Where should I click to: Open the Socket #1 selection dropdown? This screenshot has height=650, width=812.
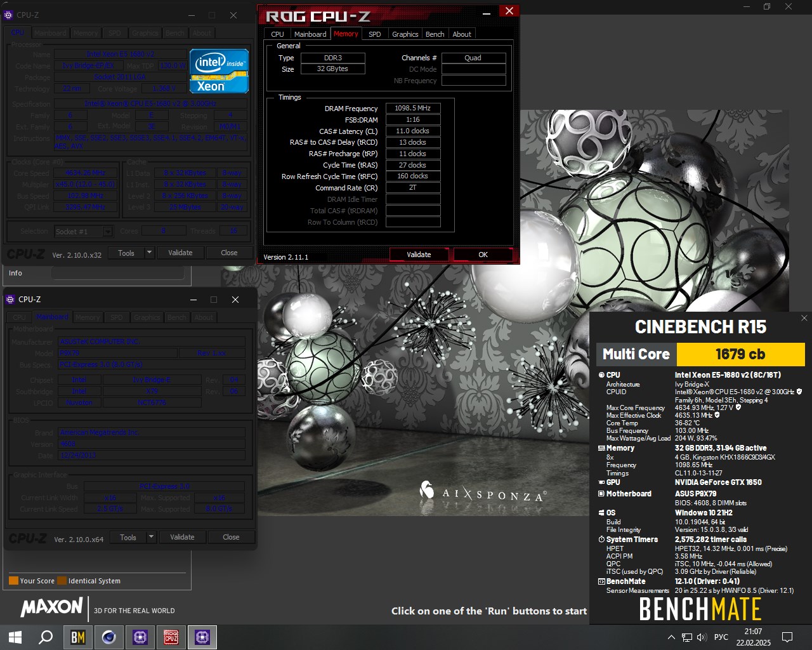83,232
